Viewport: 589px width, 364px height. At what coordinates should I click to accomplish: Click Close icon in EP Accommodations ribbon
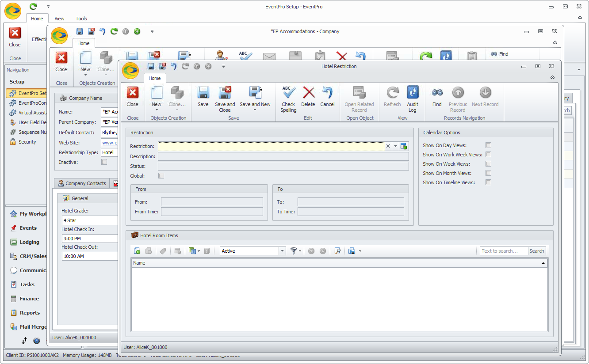click(x=61, y=57)
